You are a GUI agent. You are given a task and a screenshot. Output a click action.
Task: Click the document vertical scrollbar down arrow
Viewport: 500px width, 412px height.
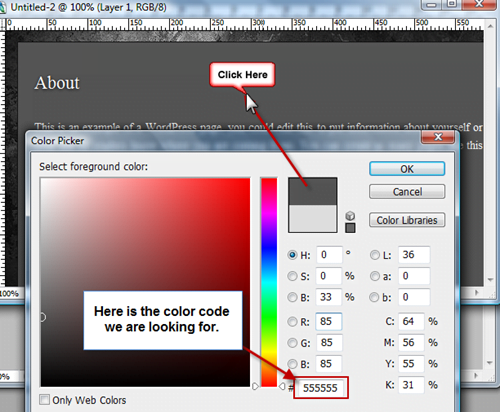coord(490,279)
